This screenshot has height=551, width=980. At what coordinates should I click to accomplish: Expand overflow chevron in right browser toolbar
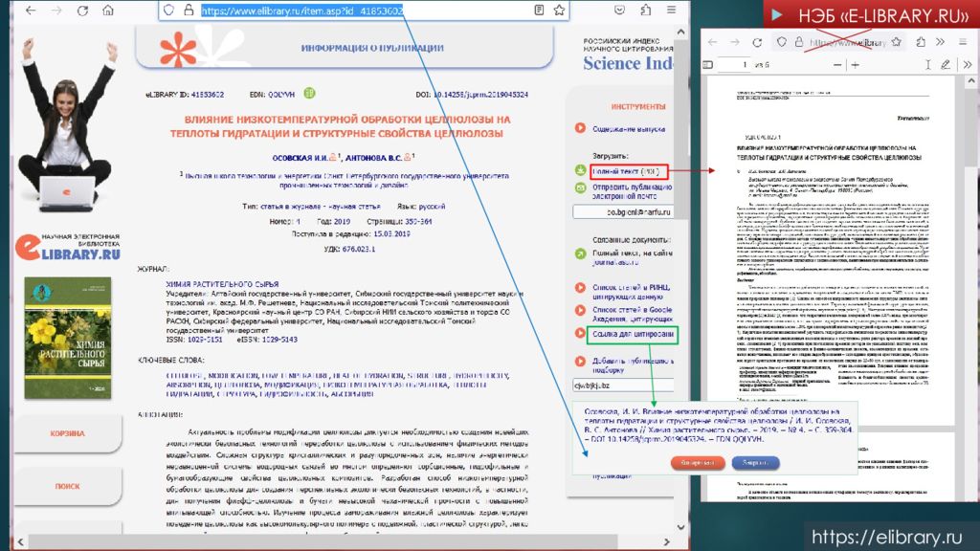pyautogui.click(x=941, y=42)
